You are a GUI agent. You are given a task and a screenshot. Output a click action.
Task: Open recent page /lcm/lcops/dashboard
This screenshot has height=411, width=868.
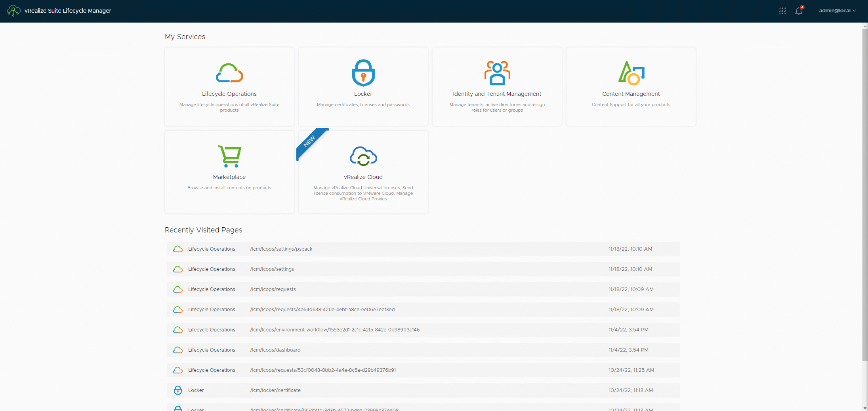[x=275, y=350]
